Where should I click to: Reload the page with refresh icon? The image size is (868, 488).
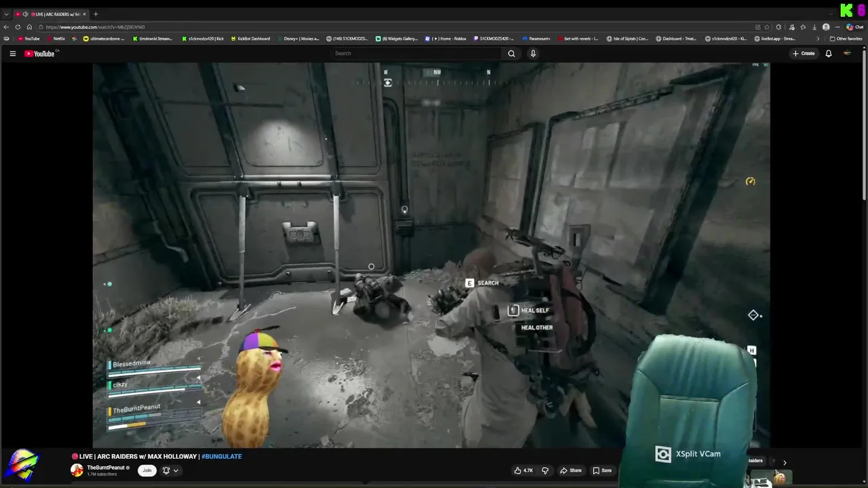tap(18, 27)
